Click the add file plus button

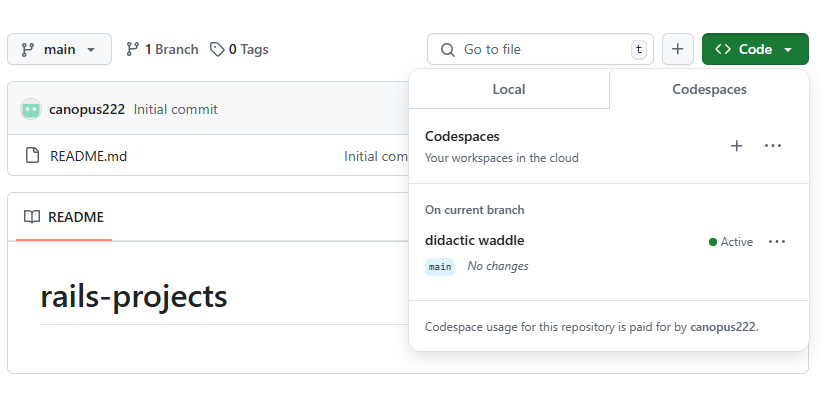pyautogui.click(x=678, y=49)
